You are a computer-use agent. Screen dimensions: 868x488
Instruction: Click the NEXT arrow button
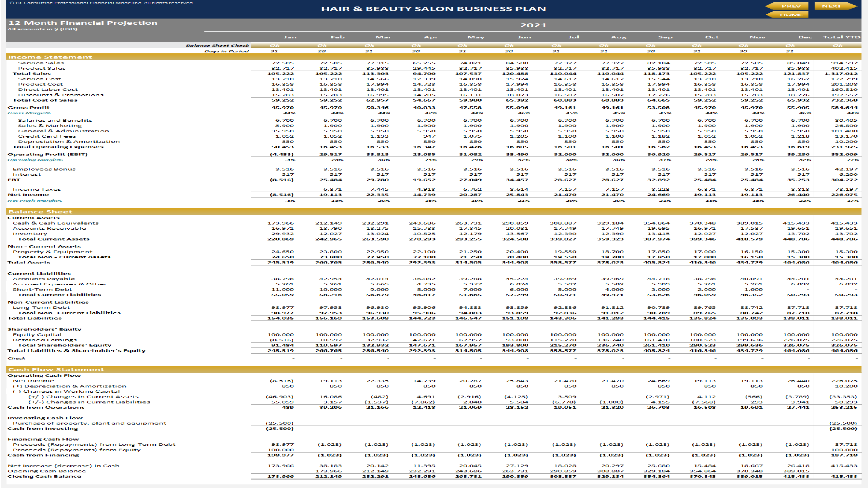point(836,6)
